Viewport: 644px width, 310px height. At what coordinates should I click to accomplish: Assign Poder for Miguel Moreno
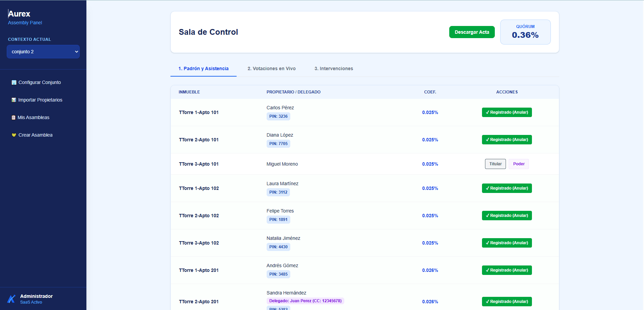(x=519, y=164)
